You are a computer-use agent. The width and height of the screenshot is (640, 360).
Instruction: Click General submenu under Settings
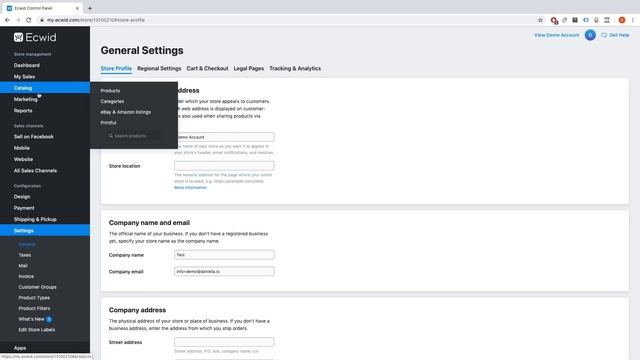click(27, 244)
